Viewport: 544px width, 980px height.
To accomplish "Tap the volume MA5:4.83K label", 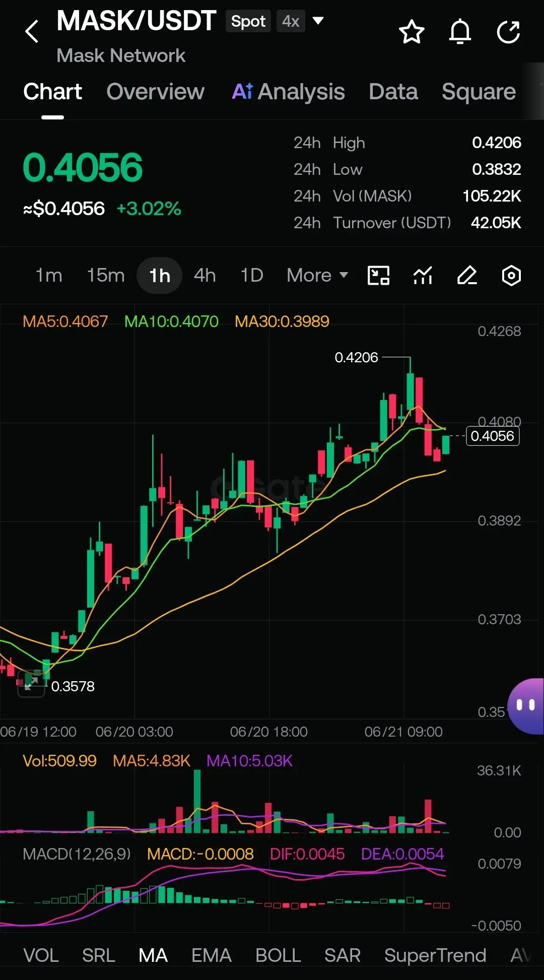I will click(152, 761).
